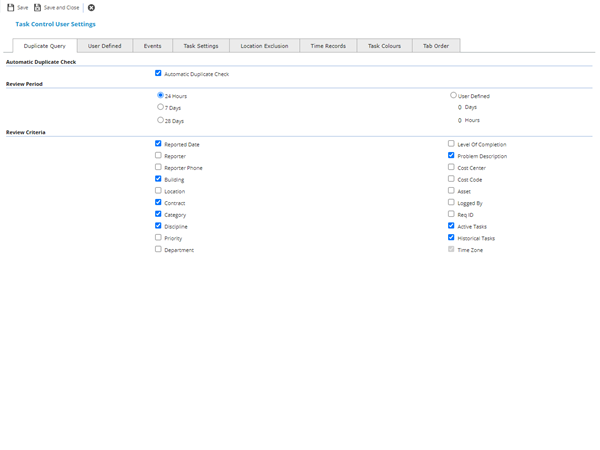This screenshot has height=450, width=600.
Task: Click the Save and Close icon
Action: (x=38, y=7)
